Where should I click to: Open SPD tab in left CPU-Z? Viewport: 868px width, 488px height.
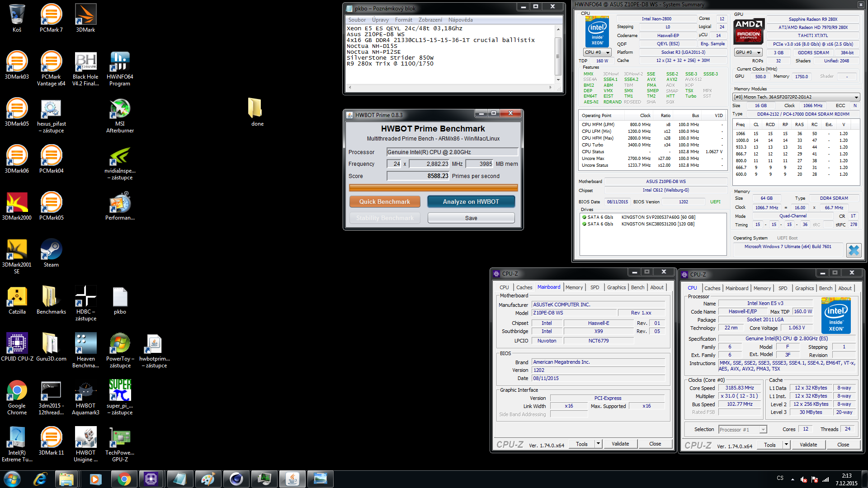594,287
